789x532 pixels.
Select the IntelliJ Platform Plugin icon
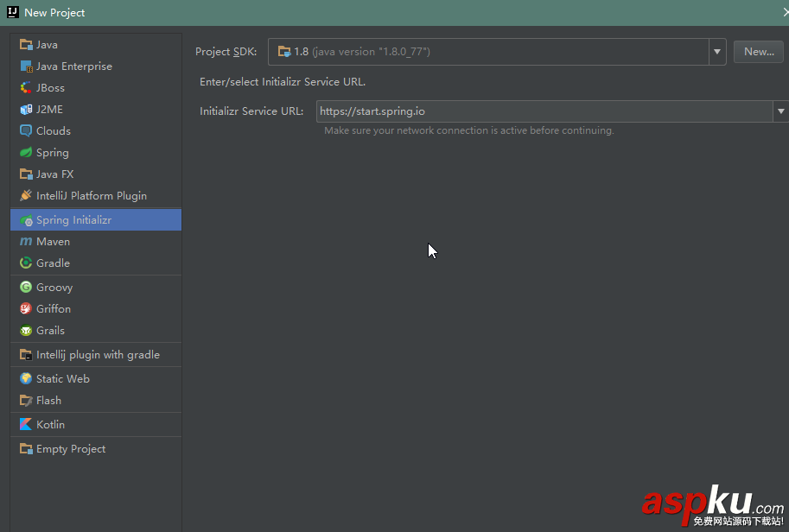click(x=26, y=195)
